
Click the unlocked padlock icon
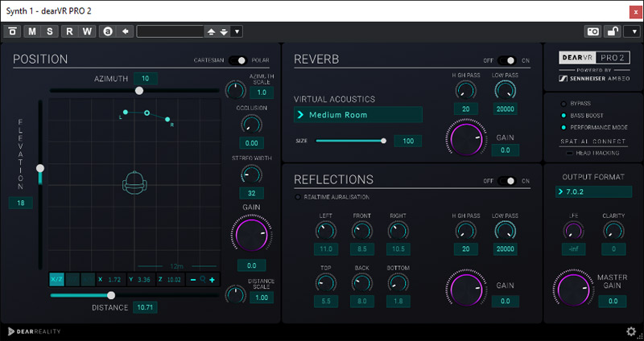[613, 31]
